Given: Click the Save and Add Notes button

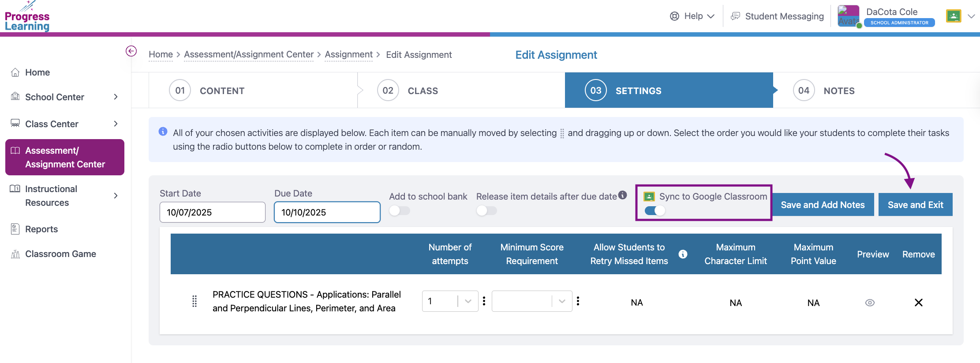Looking at the screenshot, I should (x=823, y=205).
